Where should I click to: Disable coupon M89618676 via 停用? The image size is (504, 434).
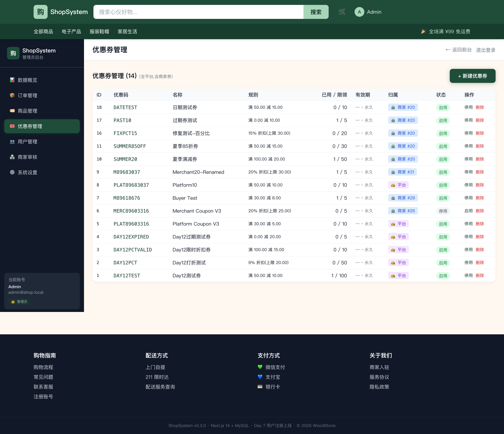click(x=468, y=198)
